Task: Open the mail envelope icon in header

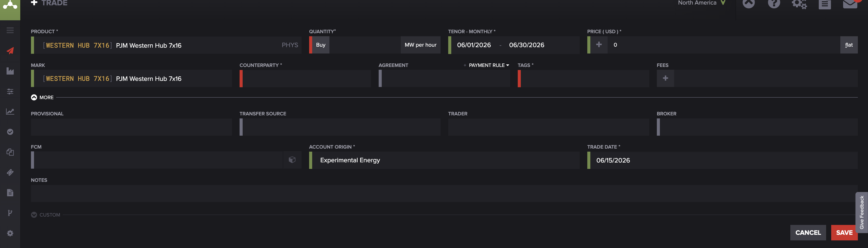Action: click(x=850, y=4)
